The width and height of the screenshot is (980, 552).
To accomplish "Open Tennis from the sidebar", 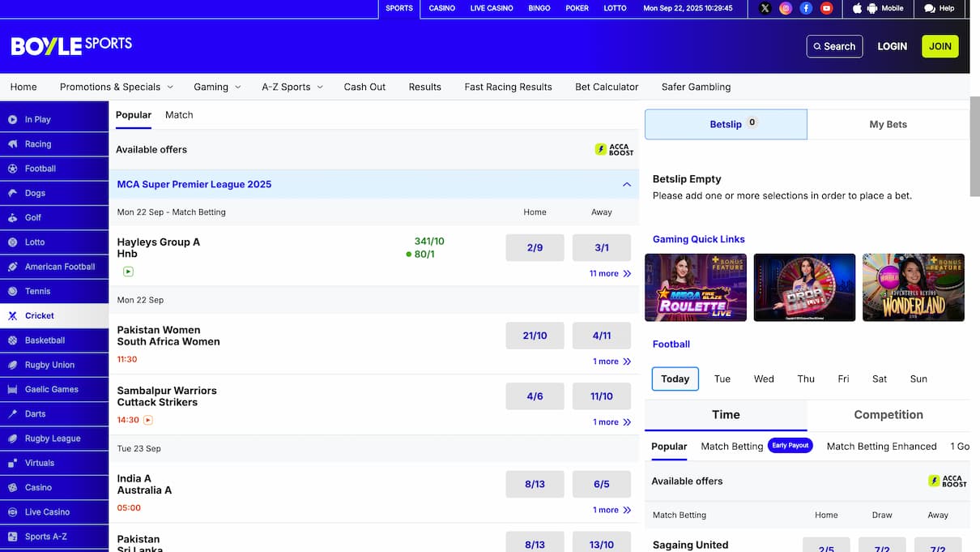I will point(54,291).
